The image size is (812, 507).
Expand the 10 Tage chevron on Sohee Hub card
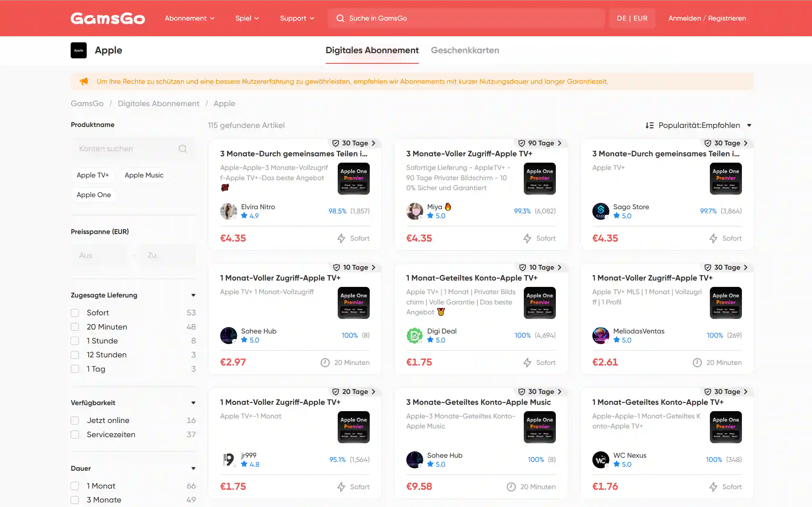tap(373, 268)
